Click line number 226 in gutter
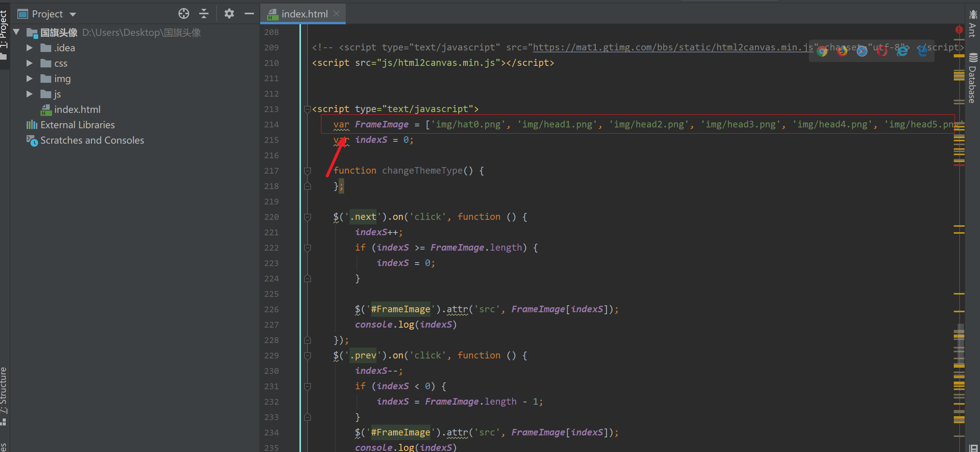The image size is (980, 452). click(271, 310)
